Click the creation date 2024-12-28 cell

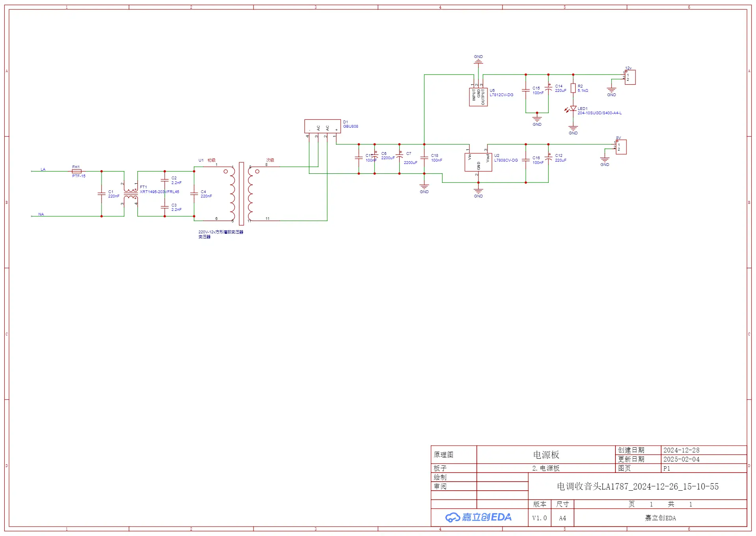click(x=704, y=450)
